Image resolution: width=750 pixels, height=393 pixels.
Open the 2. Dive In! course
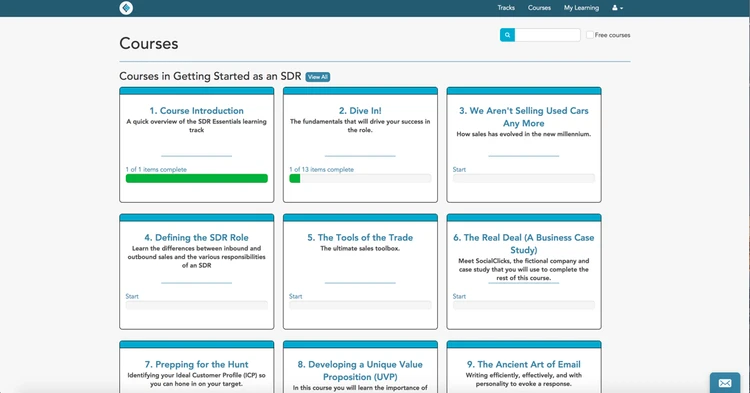(x=360, y=110)
